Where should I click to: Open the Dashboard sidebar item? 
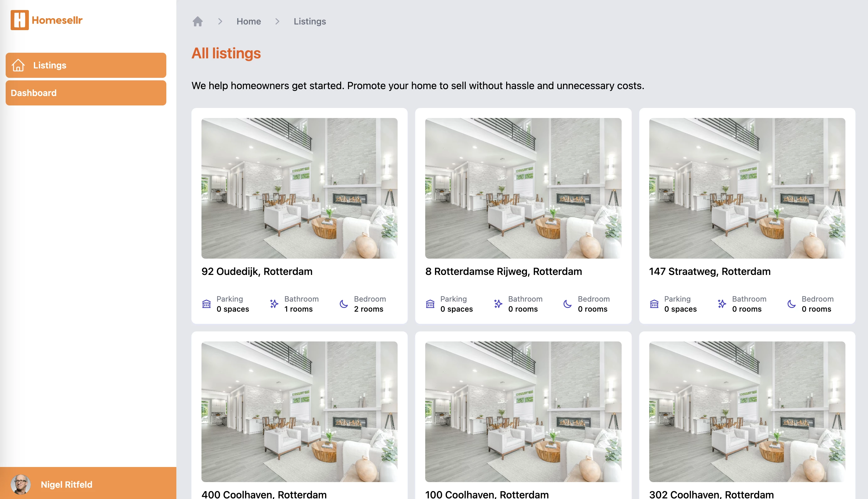point(85,93)
